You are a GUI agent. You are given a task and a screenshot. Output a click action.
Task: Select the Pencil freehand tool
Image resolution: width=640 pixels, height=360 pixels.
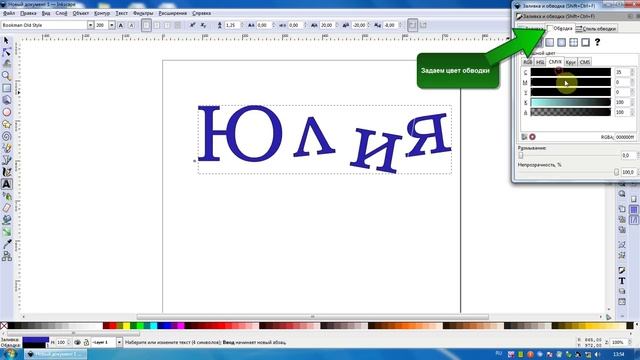[x=6, y=148]
